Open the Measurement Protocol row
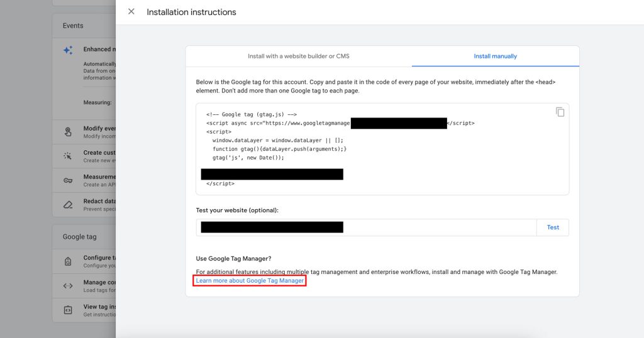644x338 pixels. pyautogui.click(x=84, y=180)
